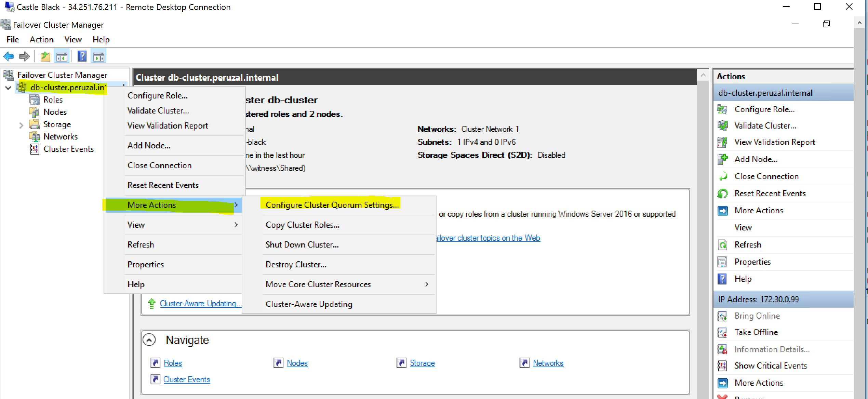Click the Validate Cluster icon in Actions pane
The width and height of the screenshot is (868, 399).
coord(722,126)
